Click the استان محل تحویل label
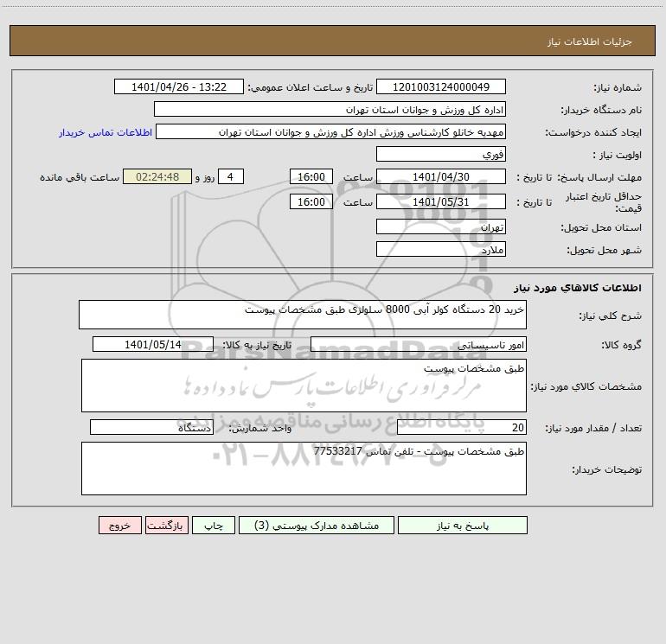The width and height of the screenshot is (666, 644). (601, 228)
